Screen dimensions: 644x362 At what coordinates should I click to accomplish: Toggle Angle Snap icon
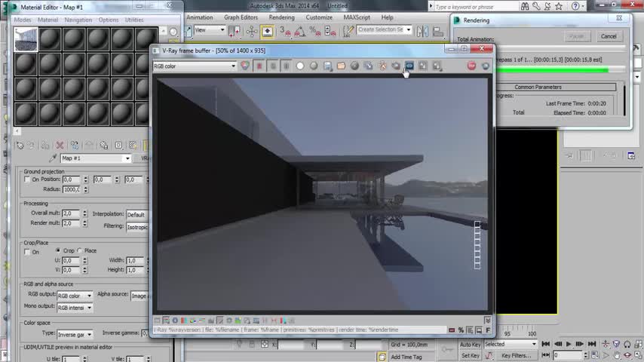pos(299,31)
